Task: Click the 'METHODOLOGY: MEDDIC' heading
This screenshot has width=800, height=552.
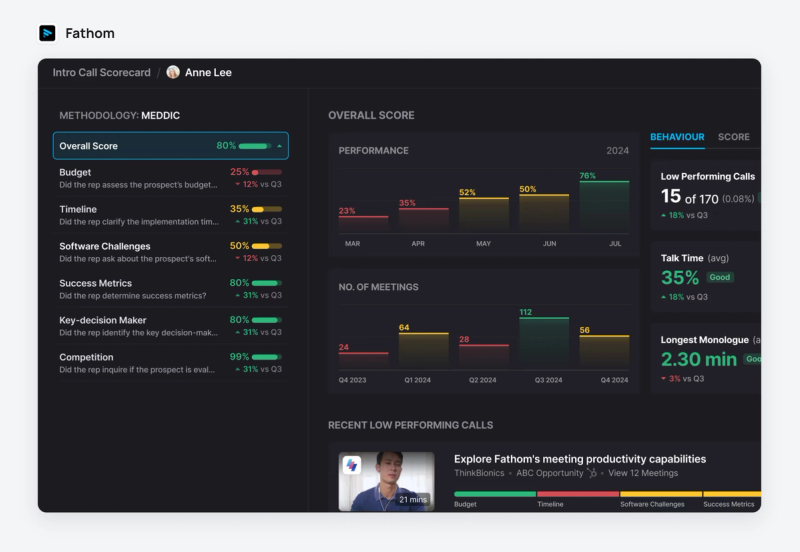Action: (119, 116)
